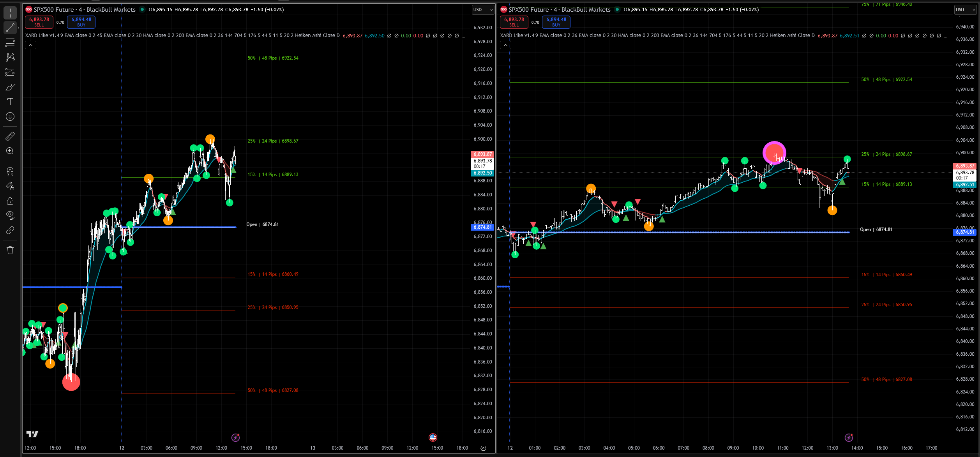Delete drawings with the trash icon
The height and width of the screenshot is (457, 980).
pyautogui.click(x=10, y=250)
